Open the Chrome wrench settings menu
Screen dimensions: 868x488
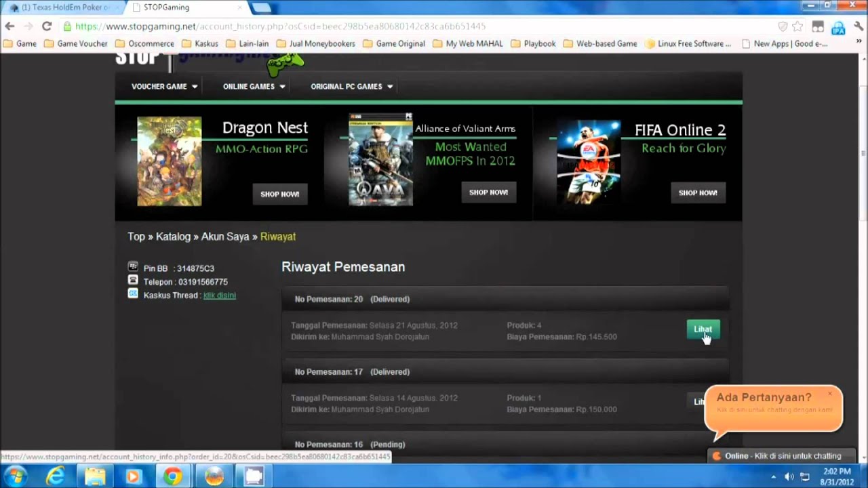tap(858, 27)
